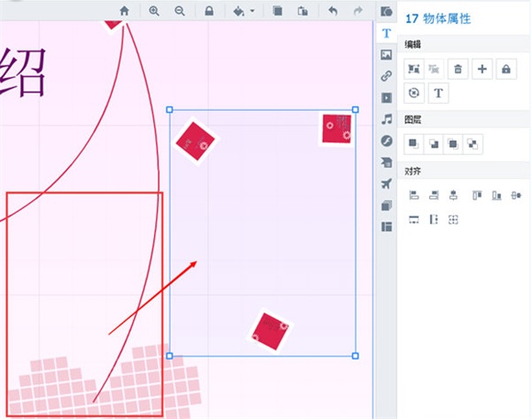The height and width of the screenshot is (419, 532).
Task: Go to the home view via house icon
Action: tap(124, 11)
